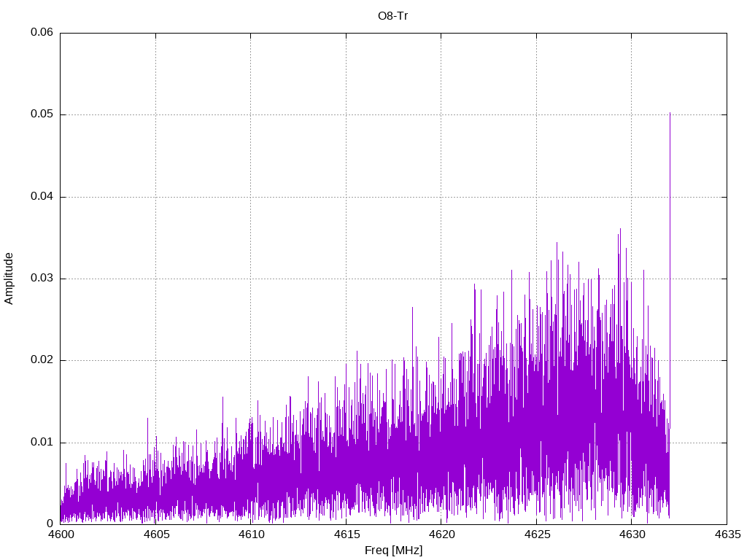The height and width of the screenshot is (560, 747).
Task: Select the 0 y-axis tick label
Action: pyautogui.click(x=50, y=524)
